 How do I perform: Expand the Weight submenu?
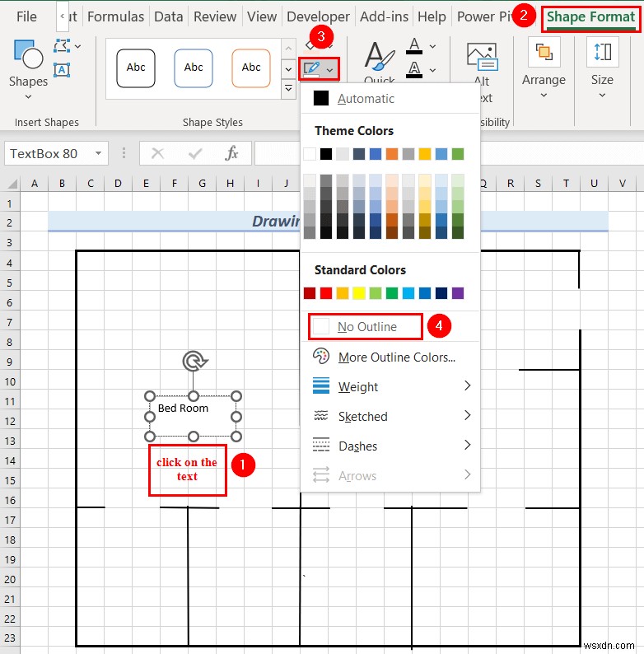(x=390, y=386)
